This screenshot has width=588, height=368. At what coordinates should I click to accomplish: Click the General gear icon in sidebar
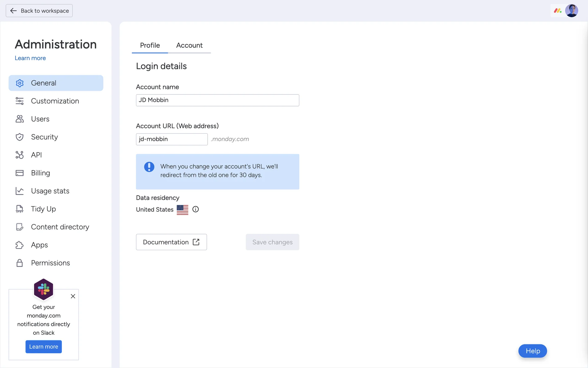(20, 83)
